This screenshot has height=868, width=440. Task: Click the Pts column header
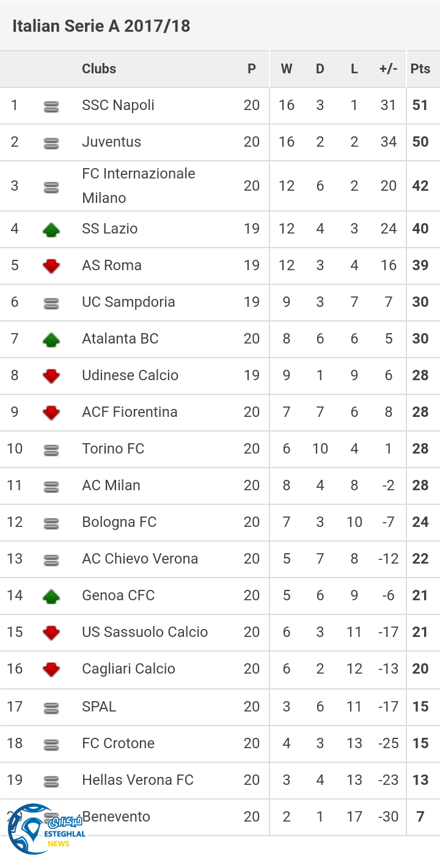pos(420,68)
